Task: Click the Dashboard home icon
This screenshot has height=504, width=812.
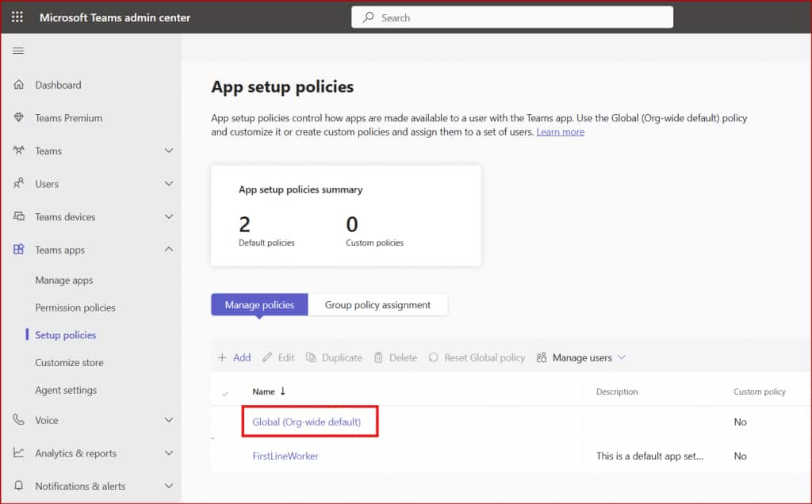Action: pos(19,85)
